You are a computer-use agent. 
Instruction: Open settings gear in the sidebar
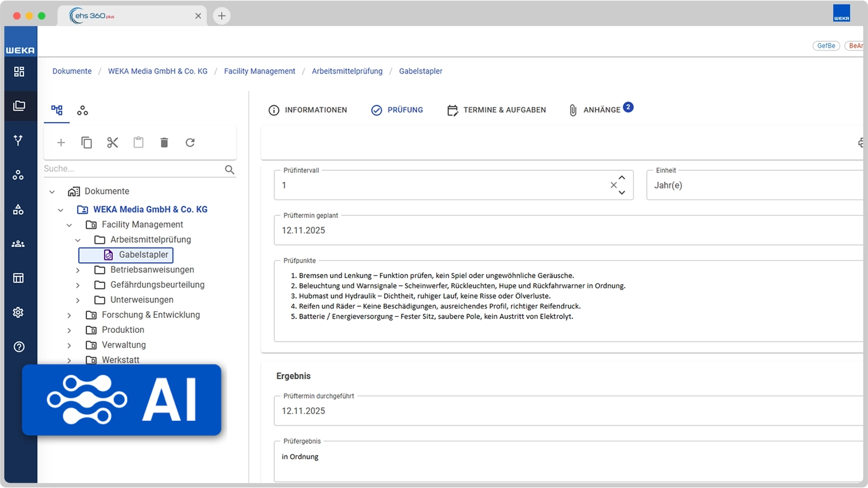click(18, 312)
